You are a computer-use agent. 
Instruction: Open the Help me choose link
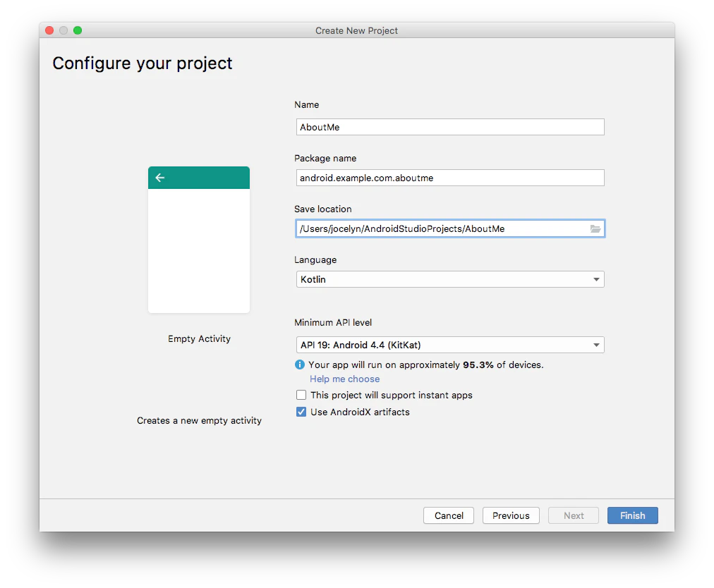(345, 379)
